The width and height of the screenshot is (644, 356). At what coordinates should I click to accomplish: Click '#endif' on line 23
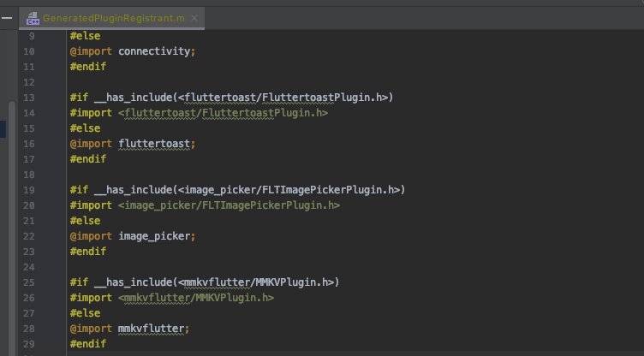pyautogui.click(x=88, y=252)
